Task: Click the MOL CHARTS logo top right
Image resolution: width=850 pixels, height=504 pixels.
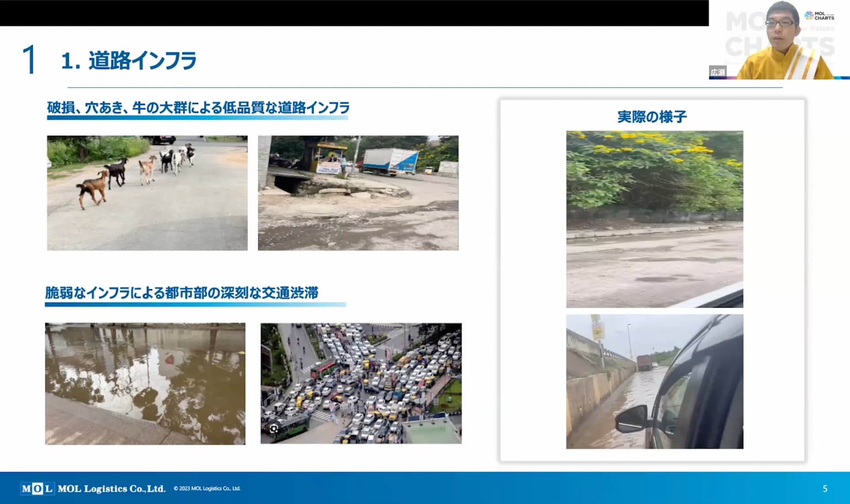Action: coord(820,16)
